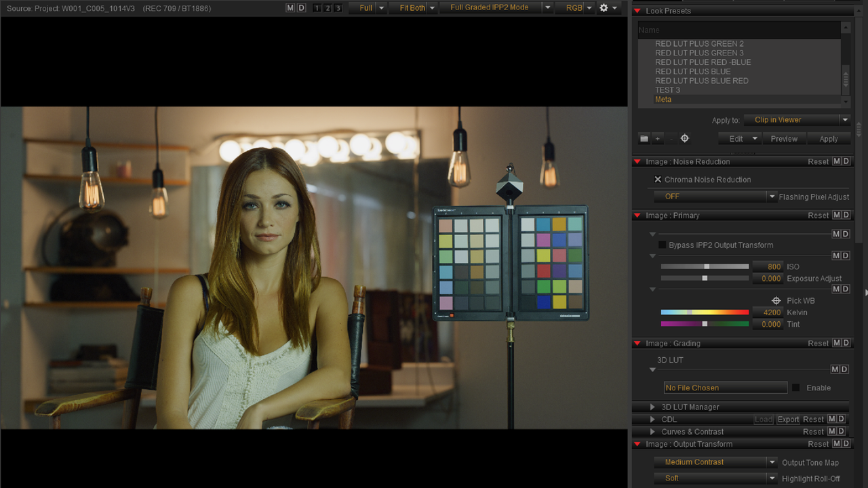Check the 3D LUT Enable box
Viewport: 868px width, 488px height.
pyautogui.click(x=796, y=388)
